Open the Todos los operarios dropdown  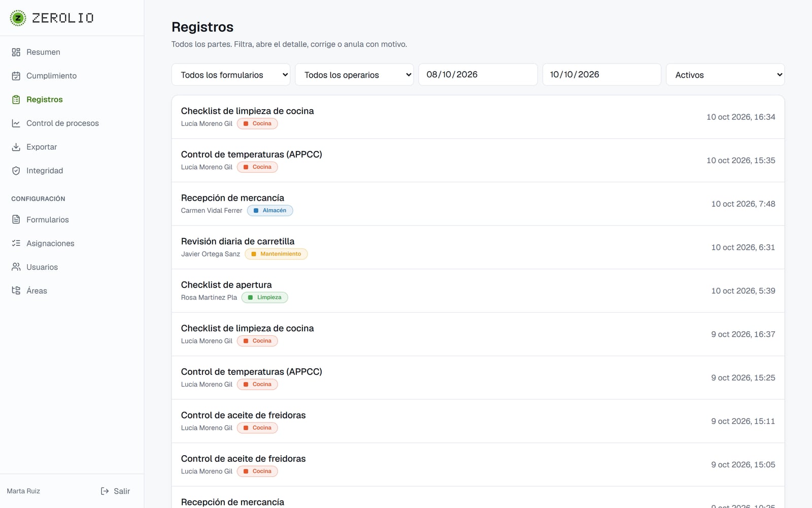(x=354, y=75)
